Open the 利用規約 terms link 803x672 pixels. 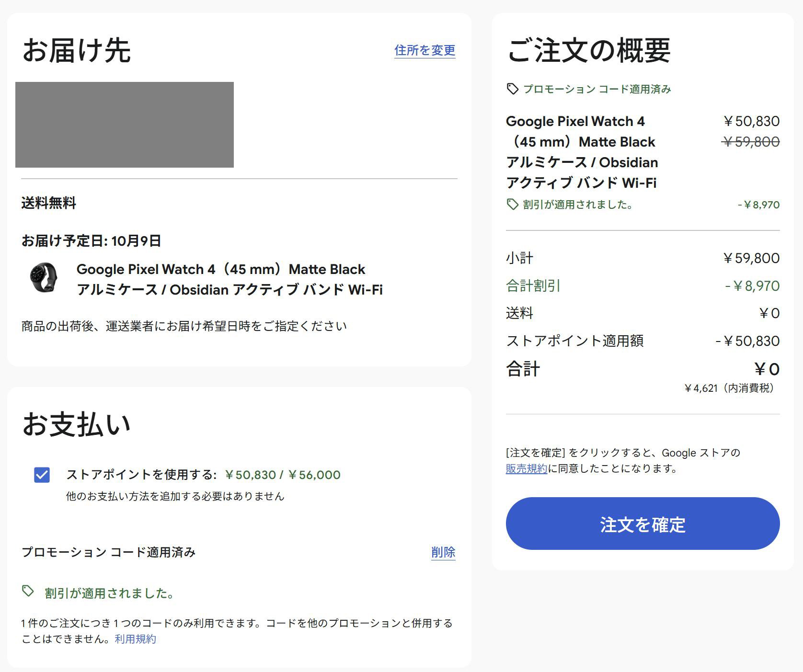pos(136,638)
